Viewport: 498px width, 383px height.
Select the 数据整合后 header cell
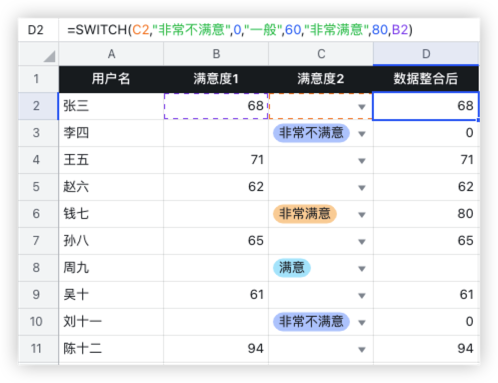pos(426,79)
